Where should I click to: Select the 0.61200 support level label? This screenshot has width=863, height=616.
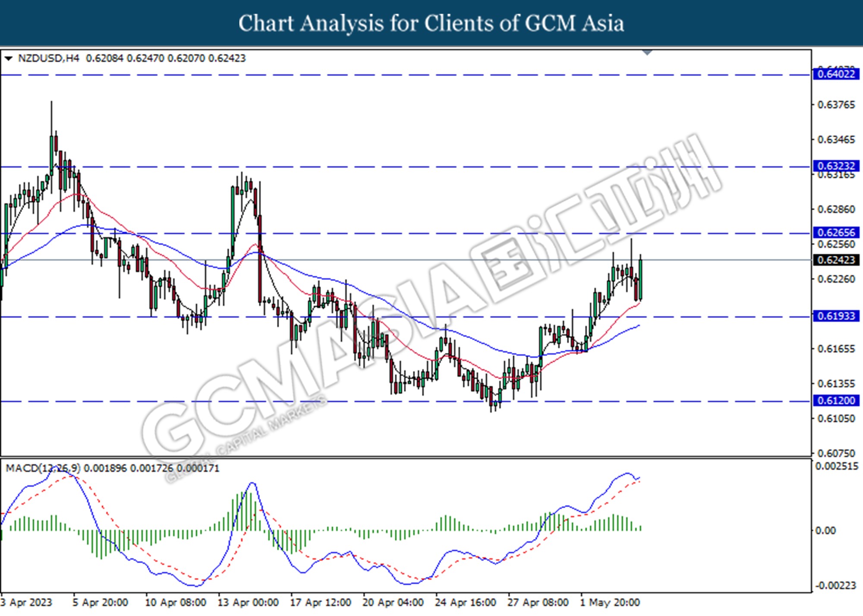click(x=836, y=401)
